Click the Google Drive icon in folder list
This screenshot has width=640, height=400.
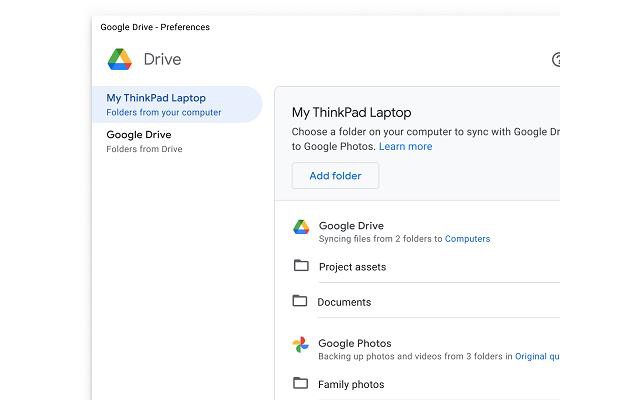point(301,227)
